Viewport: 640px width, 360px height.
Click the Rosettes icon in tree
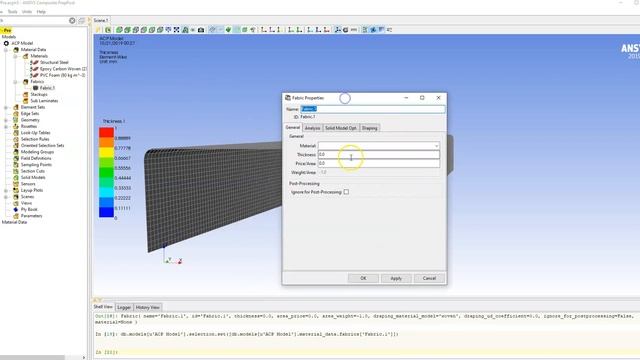coord(16,127)
